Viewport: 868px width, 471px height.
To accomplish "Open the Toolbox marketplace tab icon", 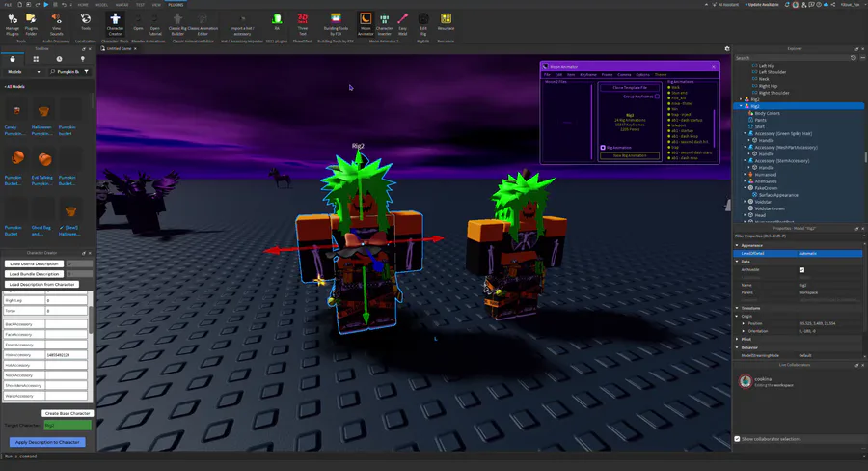I will (13, 59).
